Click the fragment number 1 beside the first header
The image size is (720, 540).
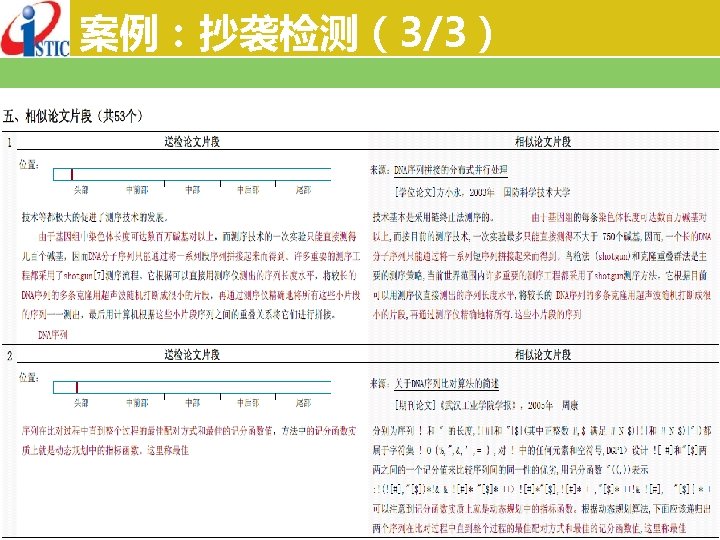[9, 143]
